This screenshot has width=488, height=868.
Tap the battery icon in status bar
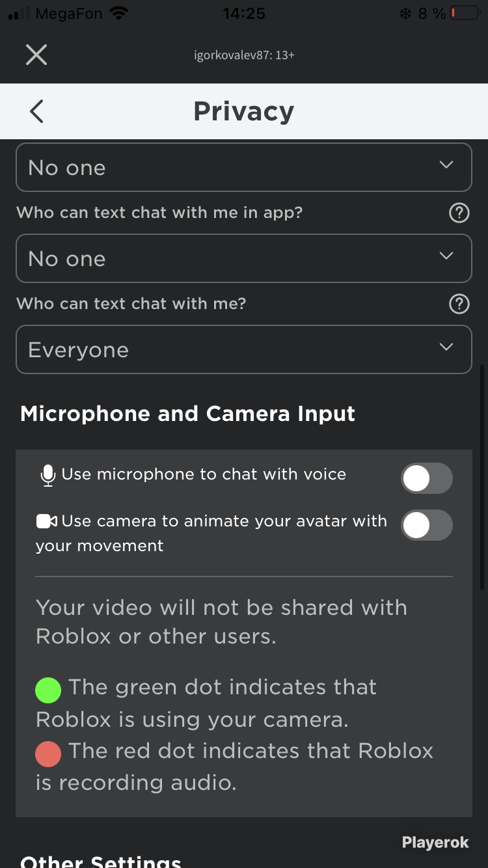(465, 13)
